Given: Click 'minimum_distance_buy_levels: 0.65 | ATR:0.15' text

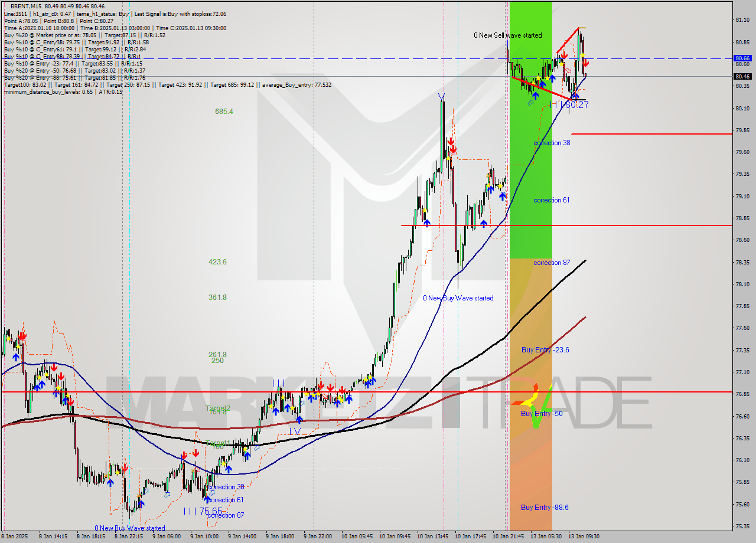Looking at the screenshot, I should (63, 91).
